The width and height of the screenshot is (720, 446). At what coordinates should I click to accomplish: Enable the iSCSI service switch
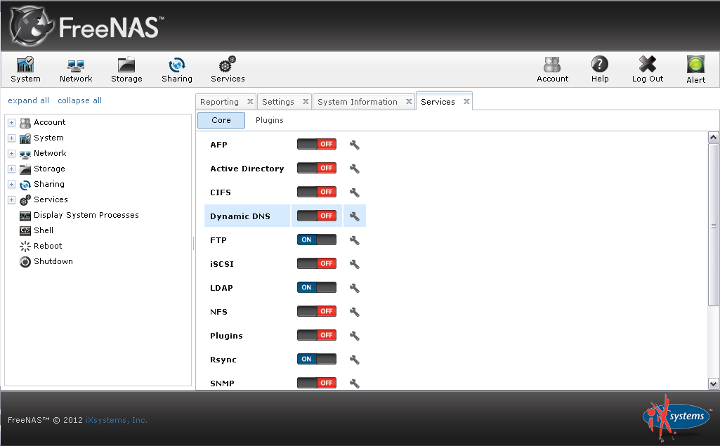316,264
